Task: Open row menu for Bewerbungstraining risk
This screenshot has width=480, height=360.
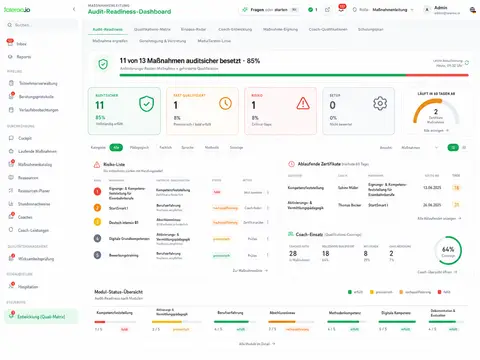Action: 268,255
